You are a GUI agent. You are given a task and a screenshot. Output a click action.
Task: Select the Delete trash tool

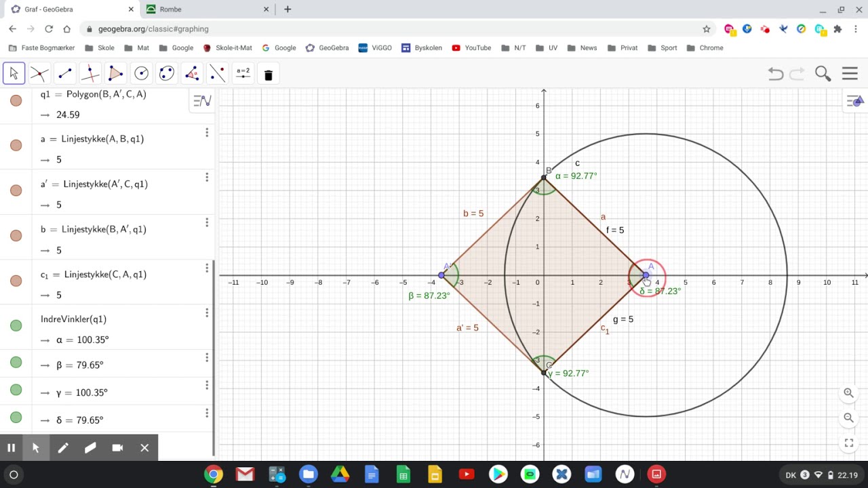pos(268,75)
